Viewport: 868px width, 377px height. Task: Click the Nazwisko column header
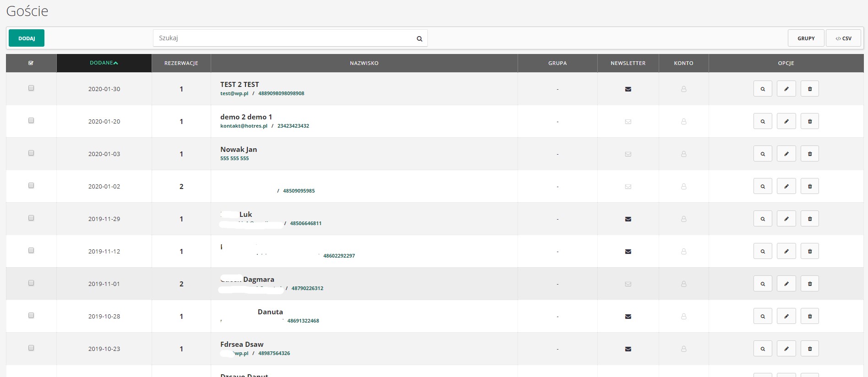click(364, 63)
